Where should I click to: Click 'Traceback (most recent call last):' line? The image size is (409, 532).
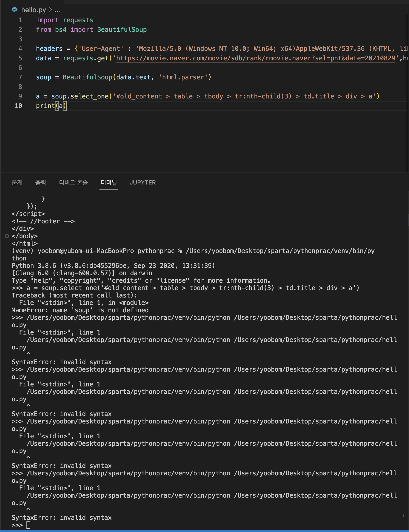(74, 295)
